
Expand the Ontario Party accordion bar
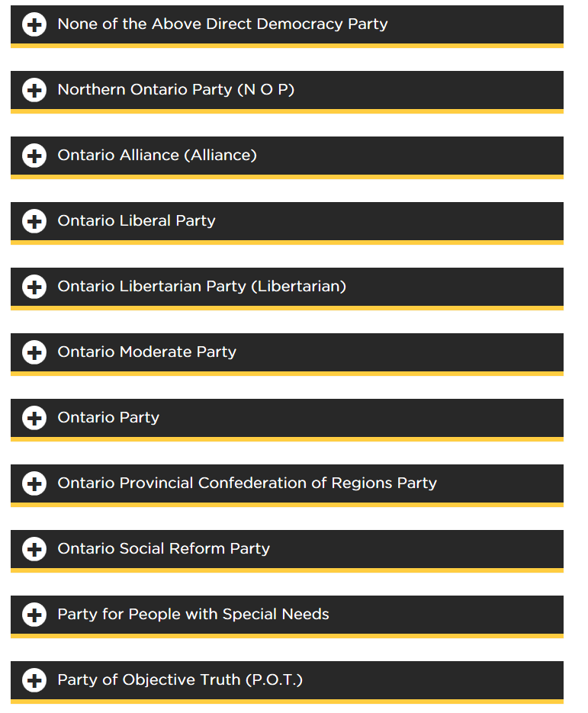[x=287, y=419]
